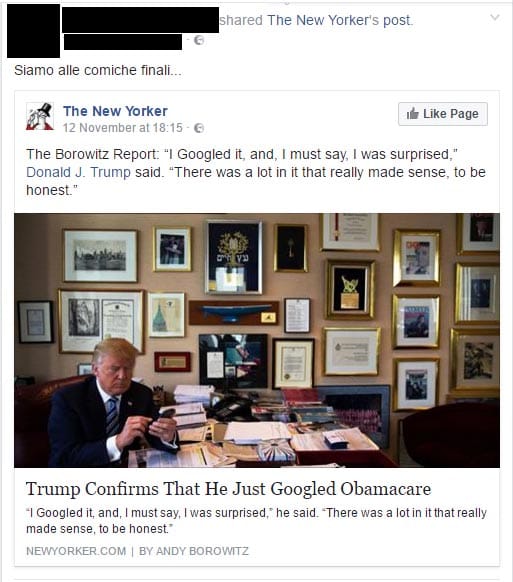Click the NEWYORKER.COM source link
Screen dimensions: 513x582
(76, 551)
